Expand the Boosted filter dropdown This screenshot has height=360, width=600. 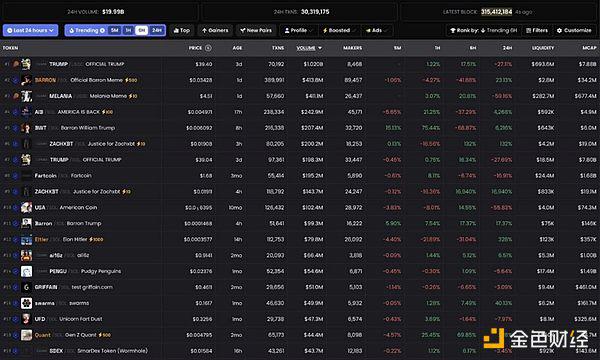click(x=339, y=30)
